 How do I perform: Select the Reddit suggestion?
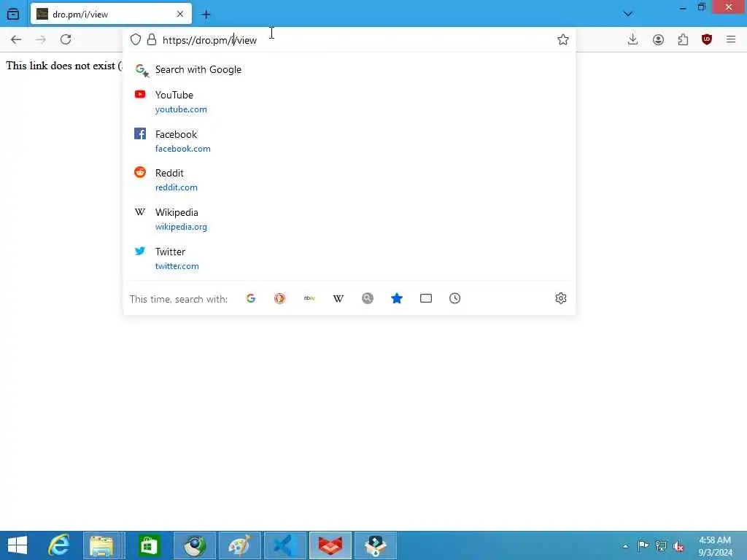pyautogui.click(x=349, y=180)
